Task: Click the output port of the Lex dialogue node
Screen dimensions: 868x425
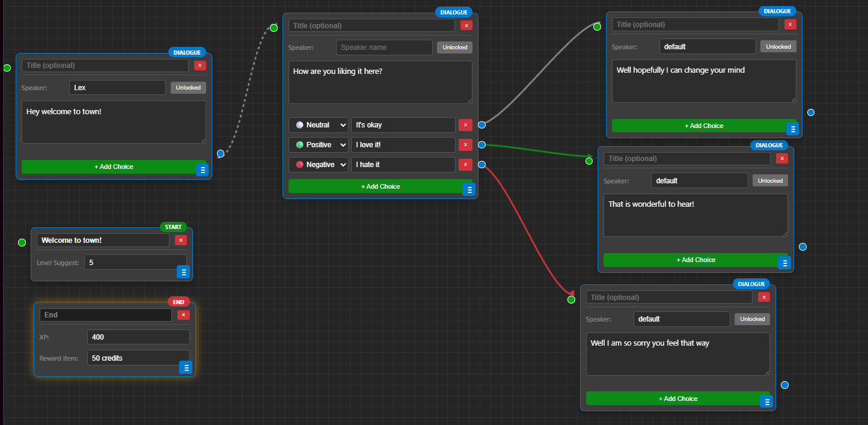Action: point(221,154)
